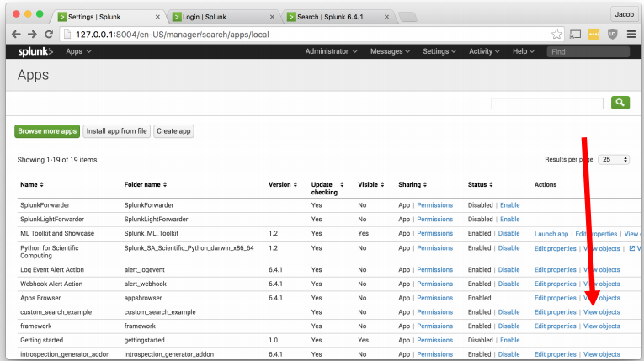Click the alert_webhook folder name

(146, 284)
